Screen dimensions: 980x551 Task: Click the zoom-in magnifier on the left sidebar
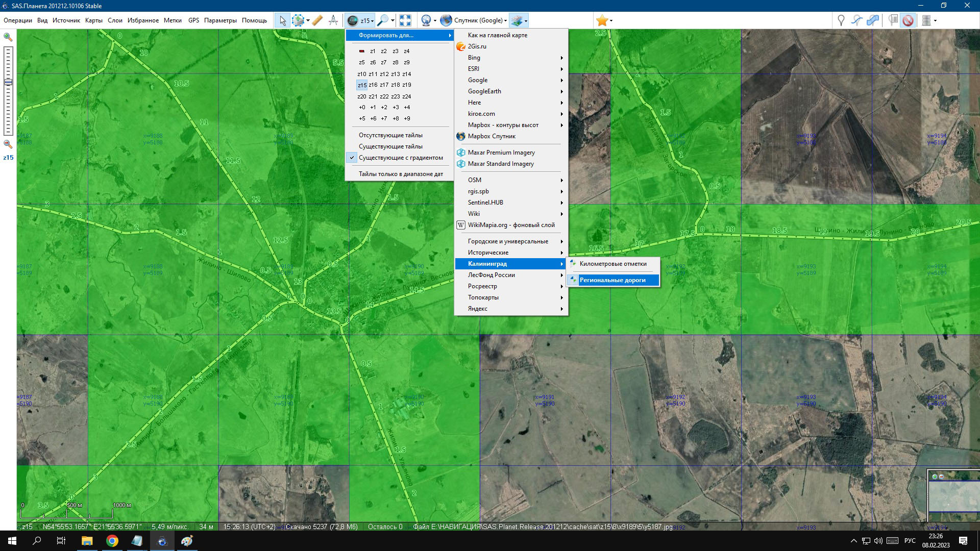8,37
